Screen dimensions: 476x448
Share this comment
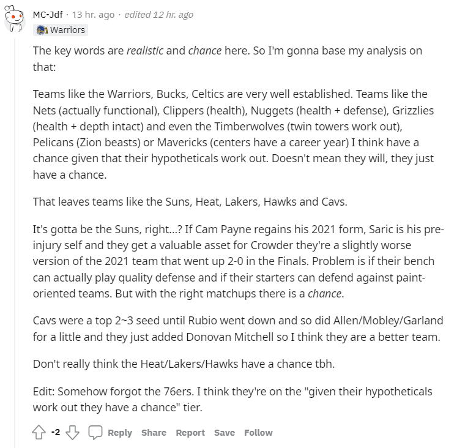tap(154, 432)
